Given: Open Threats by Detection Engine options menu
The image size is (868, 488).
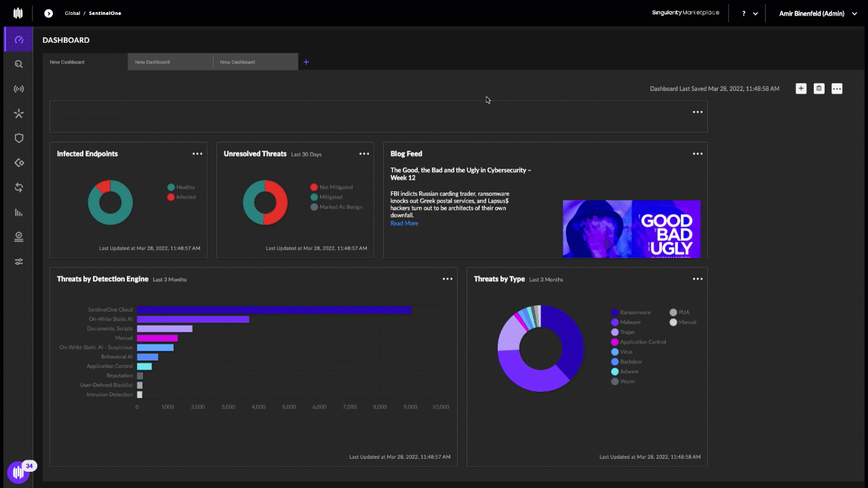Looking at the screenshot, I should coord(448,279).
